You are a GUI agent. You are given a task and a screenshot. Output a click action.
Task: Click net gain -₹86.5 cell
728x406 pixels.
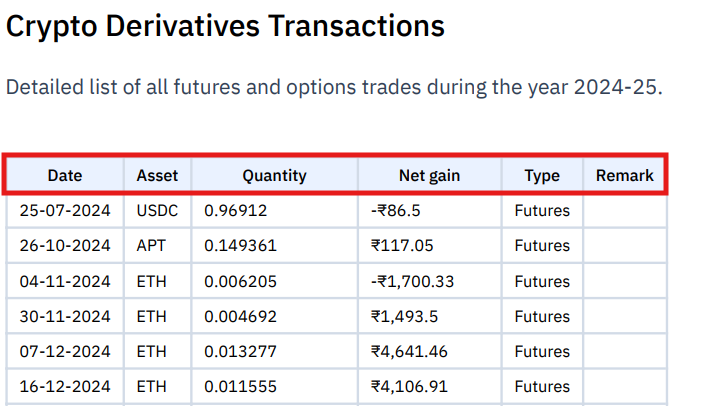429,210
